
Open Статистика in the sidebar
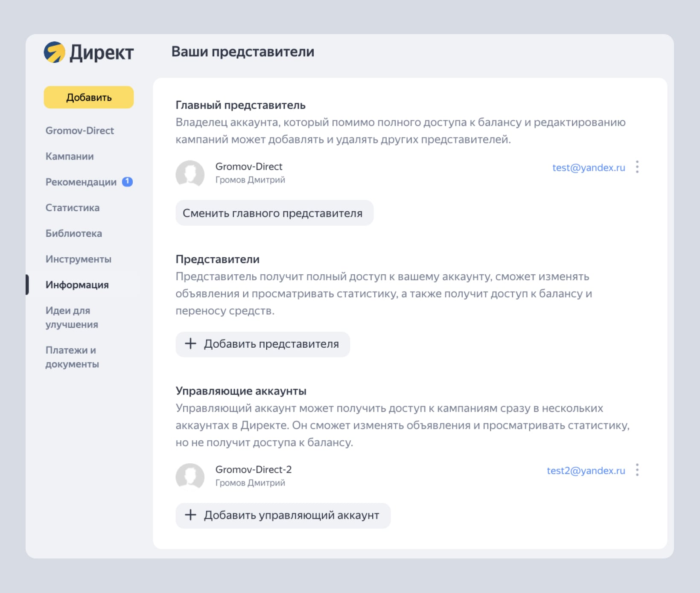pos(73,208)
